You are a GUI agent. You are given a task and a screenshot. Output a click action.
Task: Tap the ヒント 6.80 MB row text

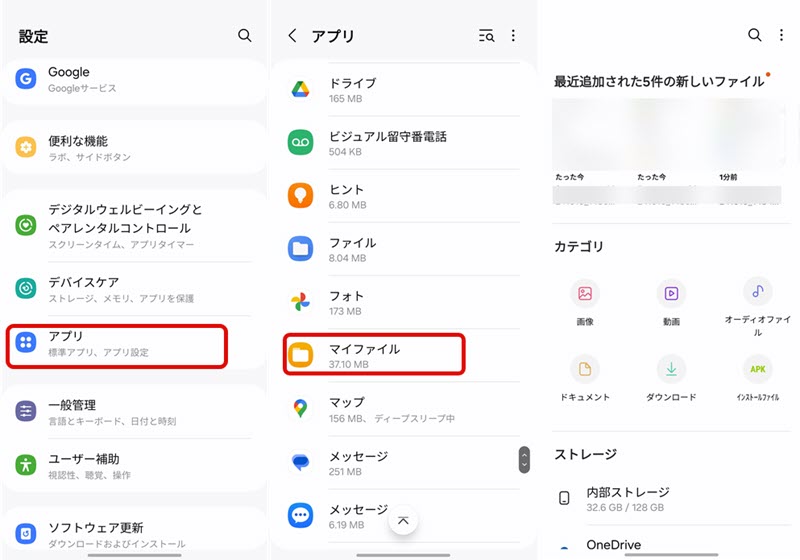[347, 196]
